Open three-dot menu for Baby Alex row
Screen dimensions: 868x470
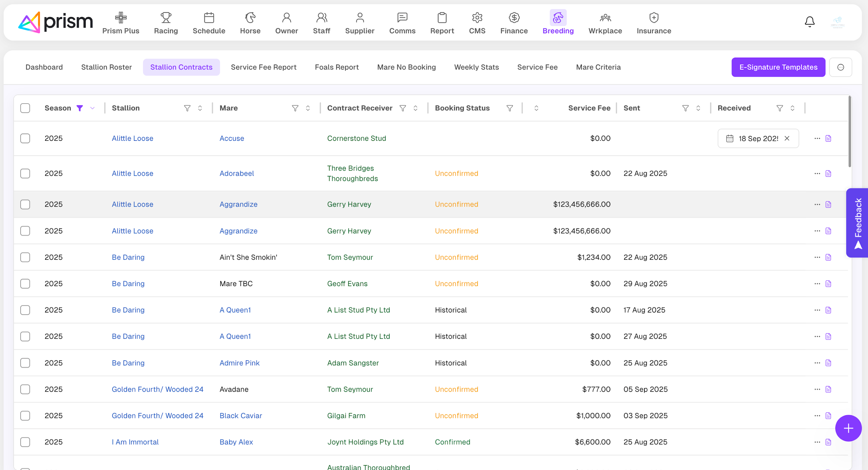[817, 442]
